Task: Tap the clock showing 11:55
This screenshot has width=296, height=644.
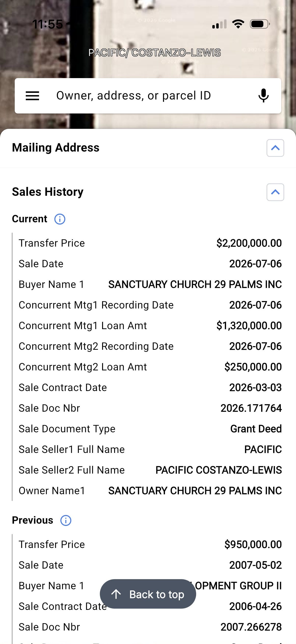Action: click(47, 24)
